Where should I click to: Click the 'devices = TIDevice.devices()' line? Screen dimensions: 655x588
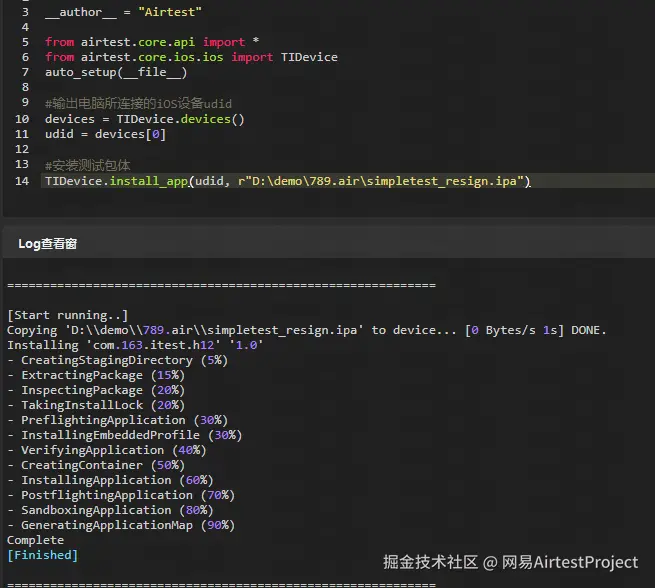click(x=145, y=119)
